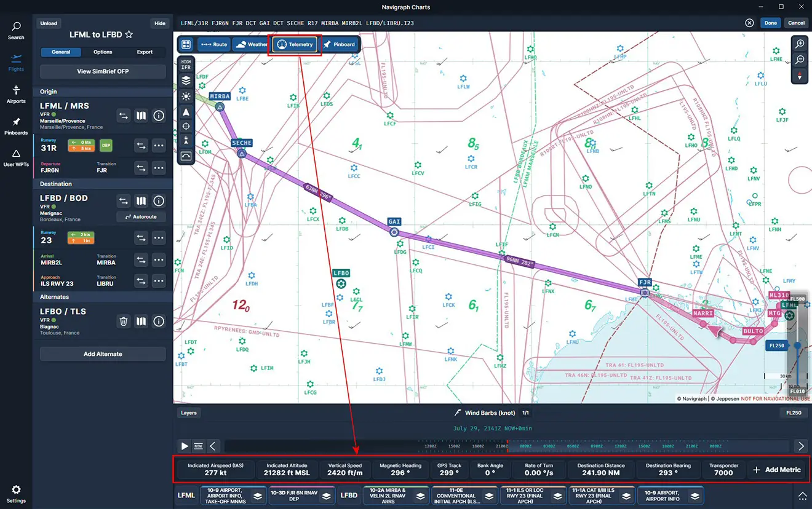Switch to the Export tab
Viewport: 812px width, 509px height.
[x=145, y=52]
